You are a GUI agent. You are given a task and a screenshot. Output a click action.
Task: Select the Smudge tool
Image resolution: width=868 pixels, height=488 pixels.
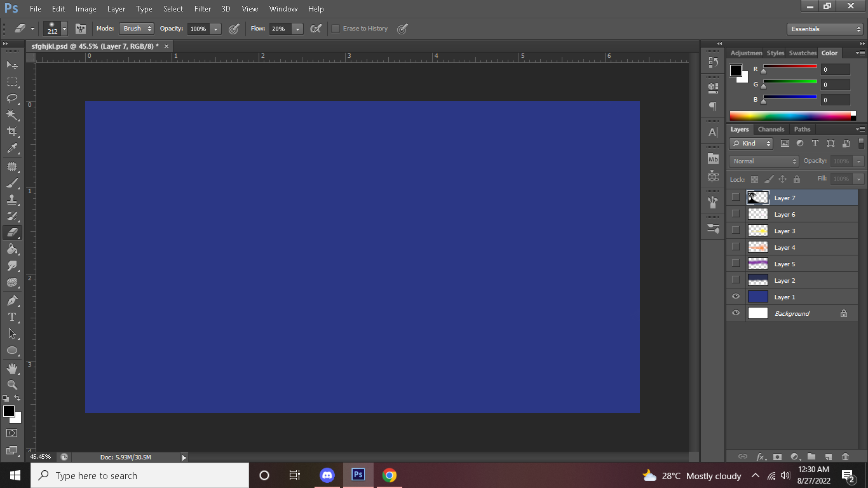pos(12,266)
